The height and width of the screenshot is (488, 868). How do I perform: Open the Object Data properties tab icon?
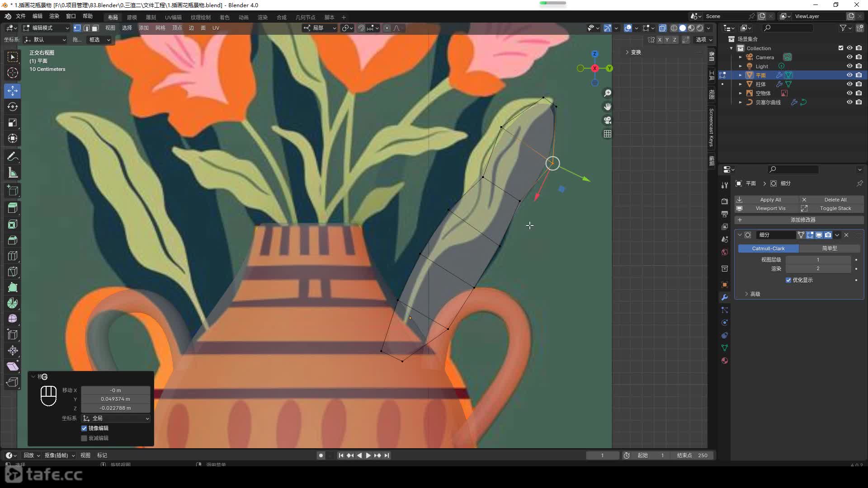coord(725,348)
